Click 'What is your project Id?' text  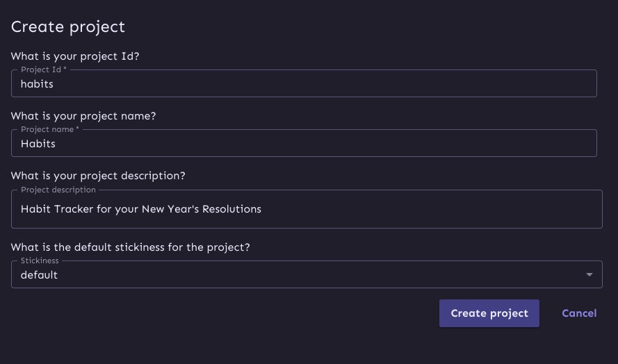coord(75,56)
